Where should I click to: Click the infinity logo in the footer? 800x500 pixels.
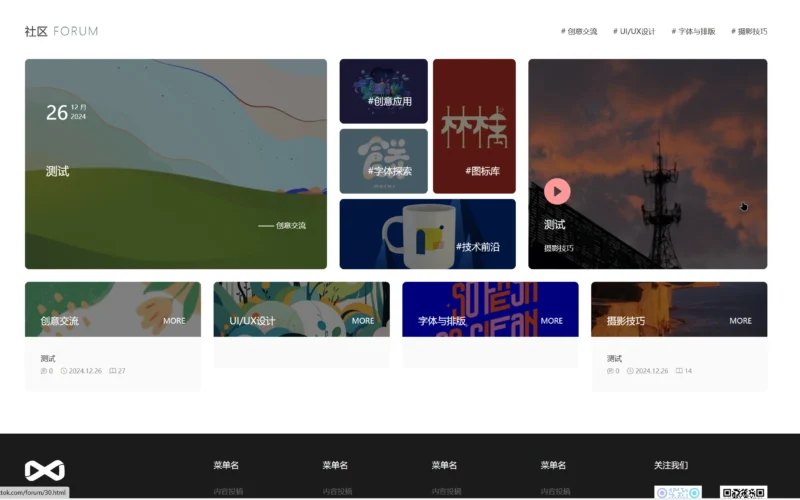44,470
